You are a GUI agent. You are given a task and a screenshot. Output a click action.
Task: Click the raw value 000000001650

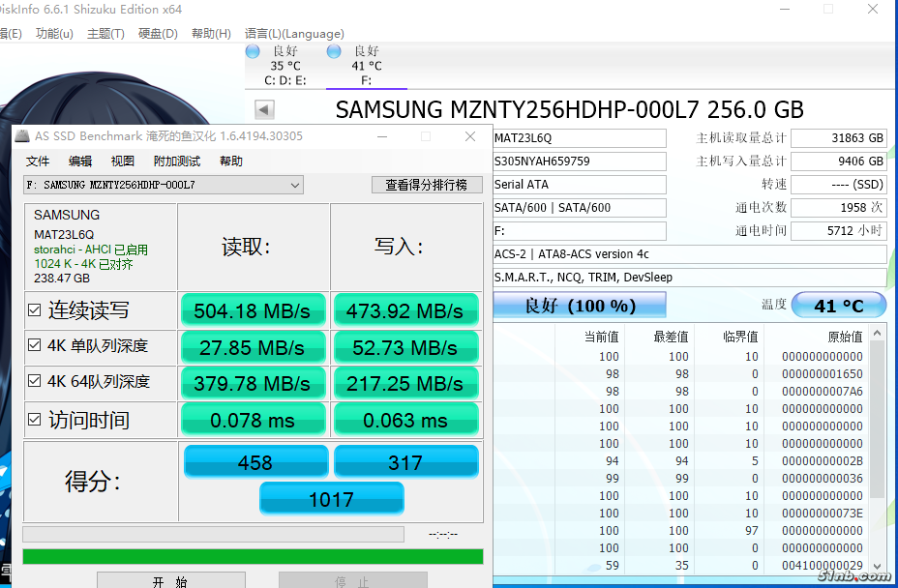coord(823,374)
